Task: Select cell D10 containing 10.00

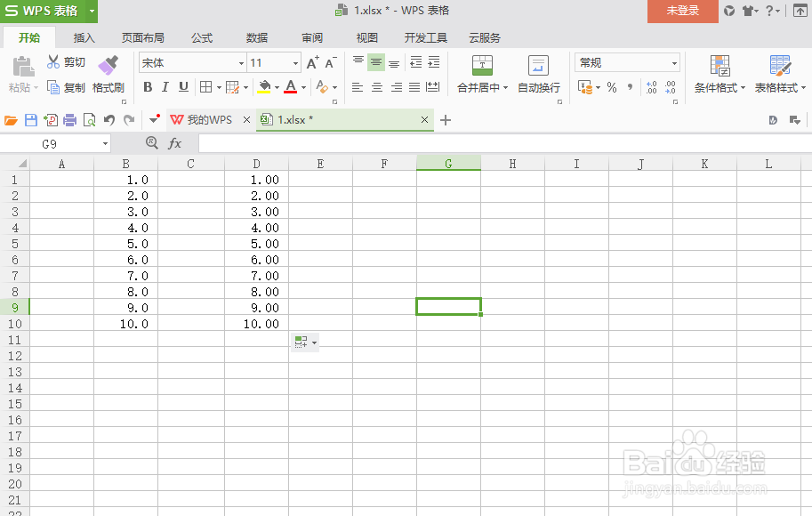Action: (x=256, y=324)
